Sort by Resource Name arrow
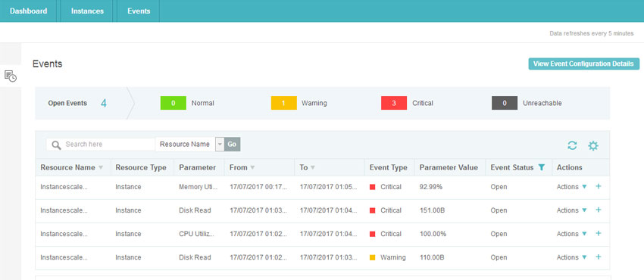Viewport: 644px width, 280px height. click(101, 168)
